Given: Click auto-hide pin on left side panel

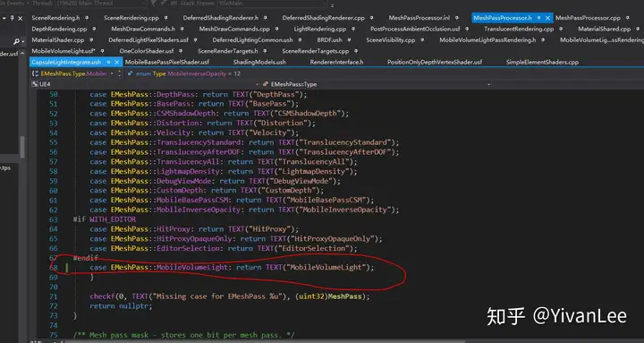Looking at the screenshot, I should [12, 18].
